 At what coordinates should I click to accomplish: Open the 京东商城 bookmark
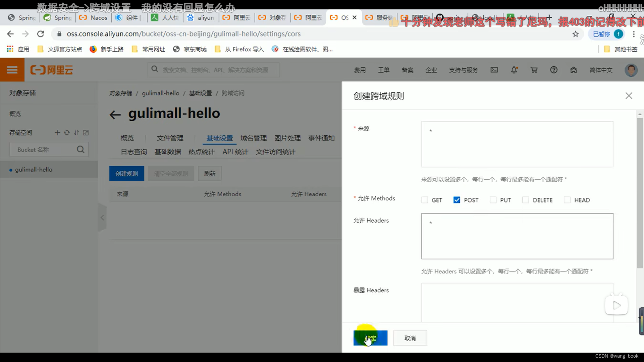click(x=190, y=49)
